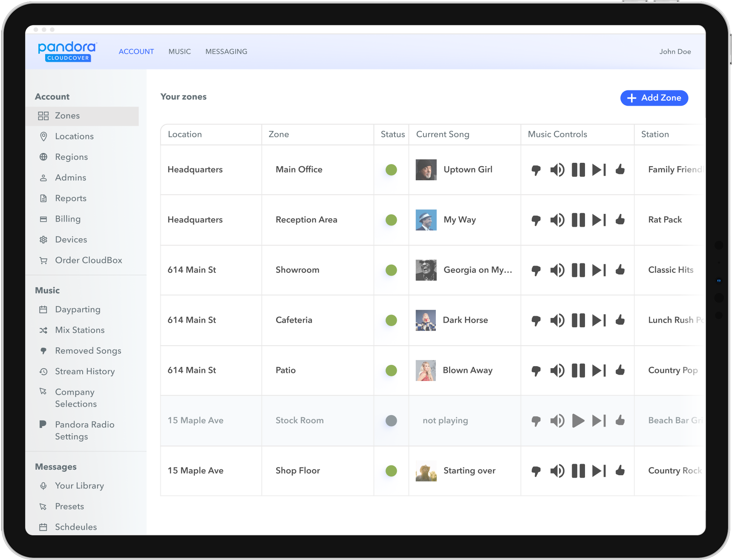Open volume control for Cafeteria zone
732x560 pixels.
[x=557, y=320]
